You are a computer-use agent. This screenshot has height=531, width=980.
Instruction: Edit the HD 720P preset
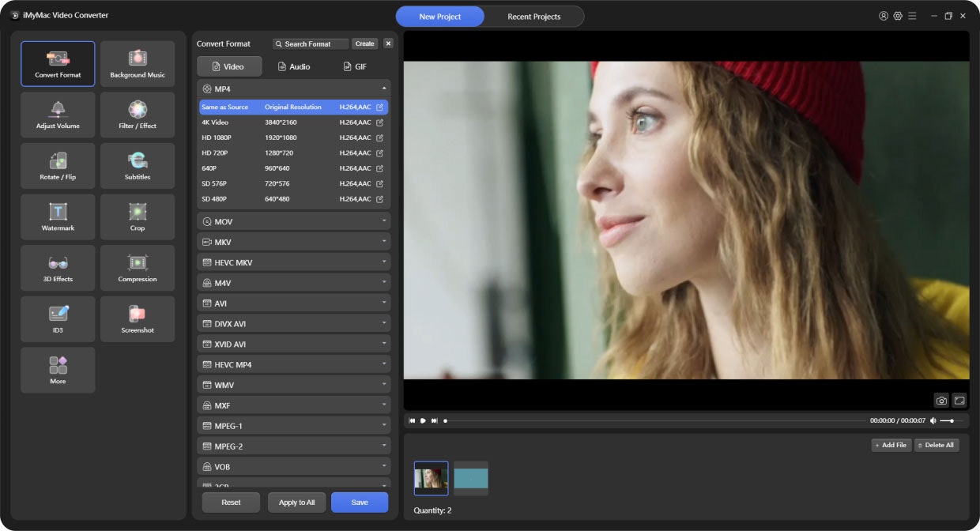point(379,153)
